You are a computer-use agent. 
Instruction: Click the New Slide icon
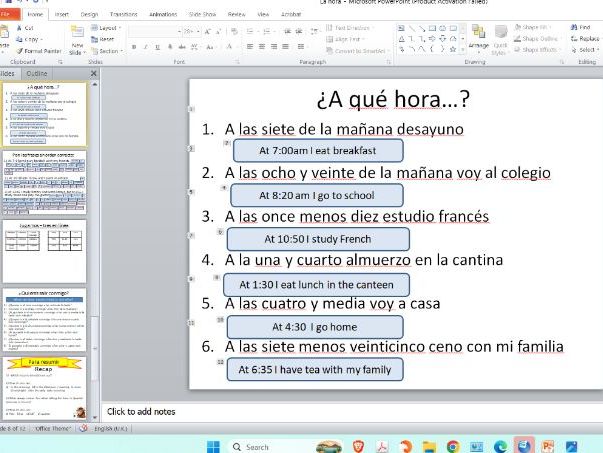pos(77,33)
